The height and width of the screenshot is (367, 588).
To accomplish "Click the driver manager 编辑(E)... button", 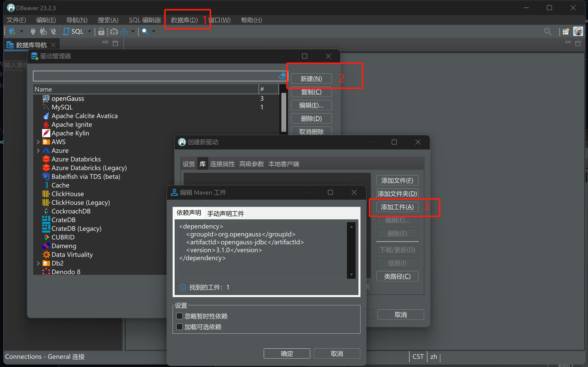I will [x=311, y=105].
